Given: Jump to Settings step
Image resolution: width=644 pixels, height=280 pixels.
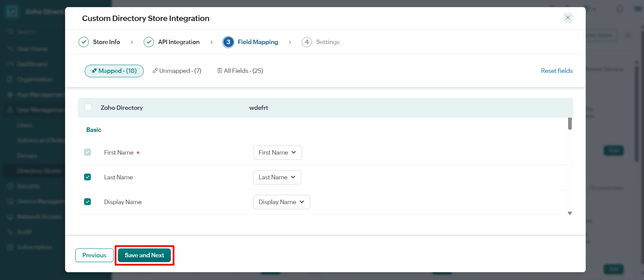Looking at the screenshot, I should point(328,42).
